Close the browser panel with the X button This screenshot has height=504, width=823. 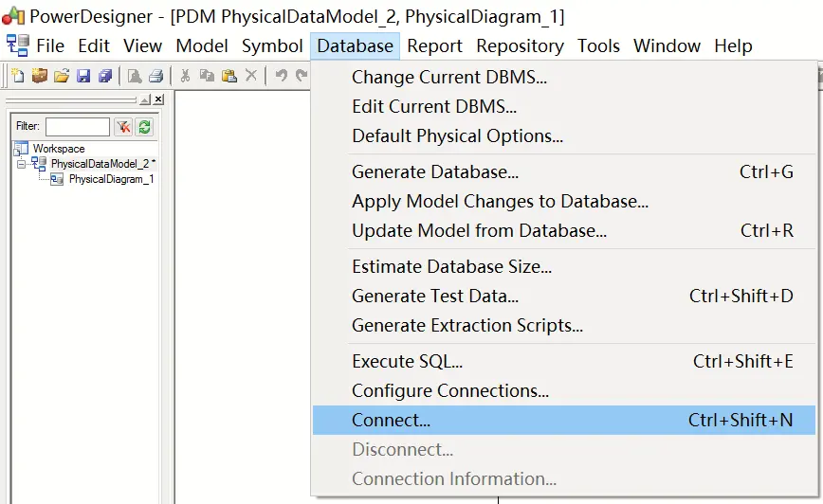[158, 99]
